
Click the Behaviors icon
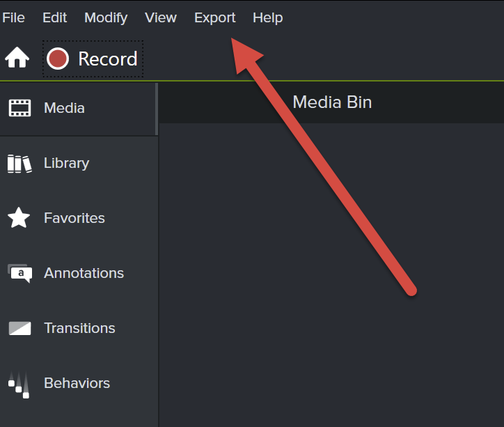pos(19,384)
